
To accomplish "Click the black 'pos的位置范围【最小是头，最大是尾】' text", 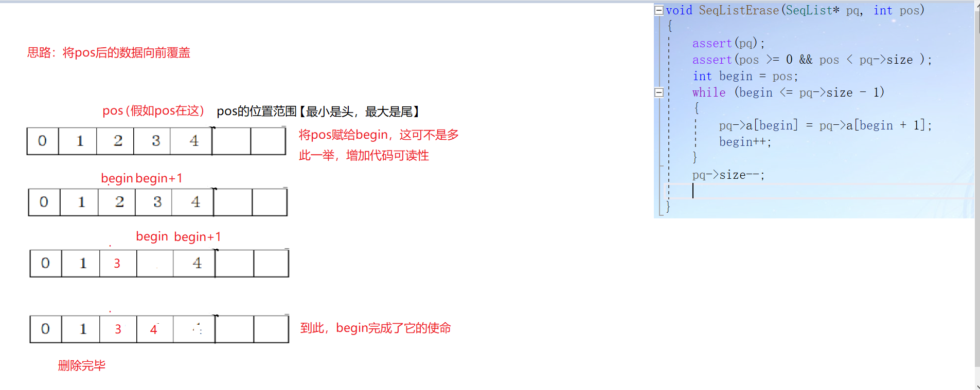I will point(318,112).
